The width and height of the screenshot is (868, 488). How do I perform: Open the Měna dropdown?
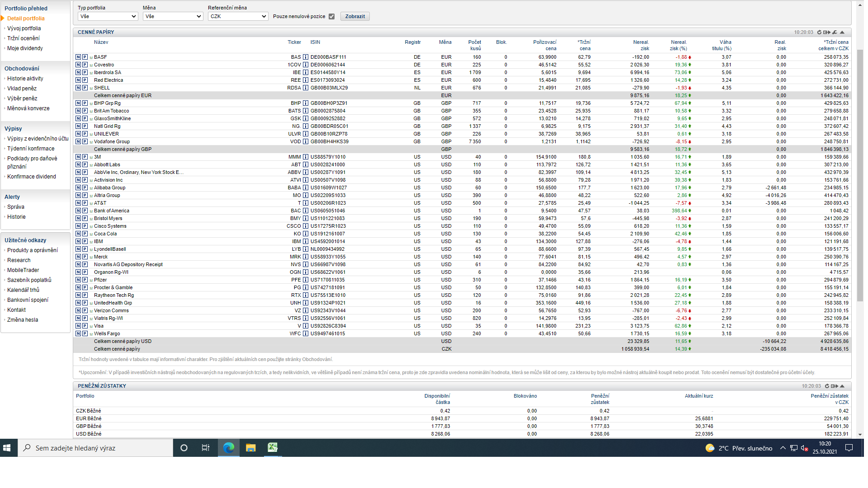pyautogui.click(x=173, y=17)
